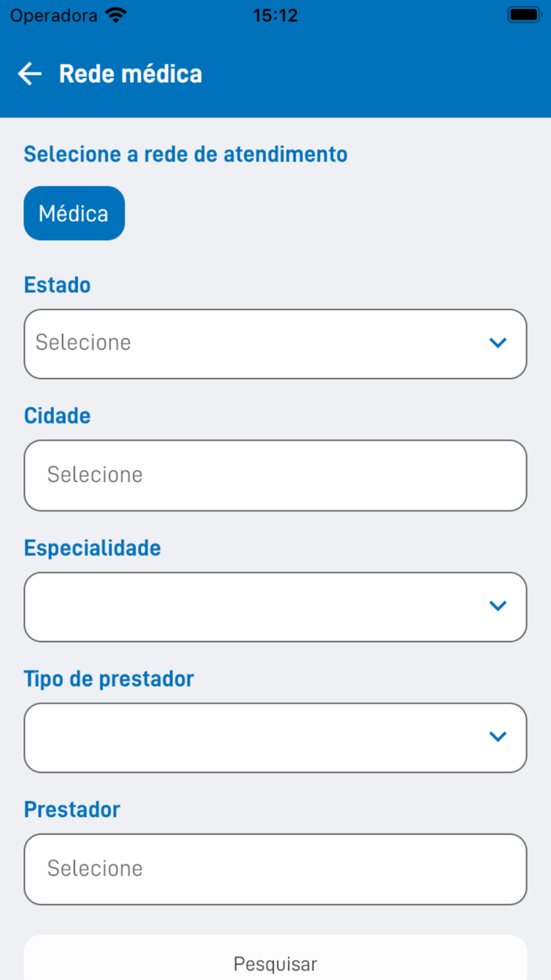Tap the battery indicator icon
Image resolution: width=551 pixels, height=980 pixels.
[523, 13]
